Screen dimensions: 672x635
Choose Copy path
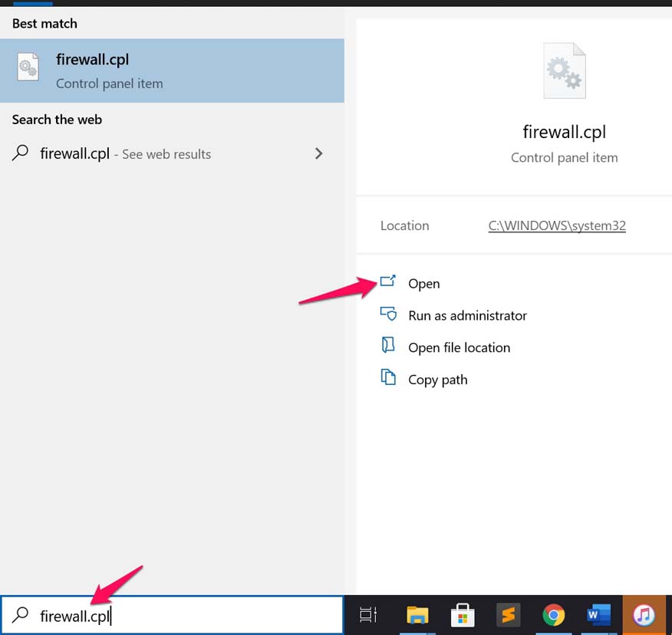click(x=437, y=380)
